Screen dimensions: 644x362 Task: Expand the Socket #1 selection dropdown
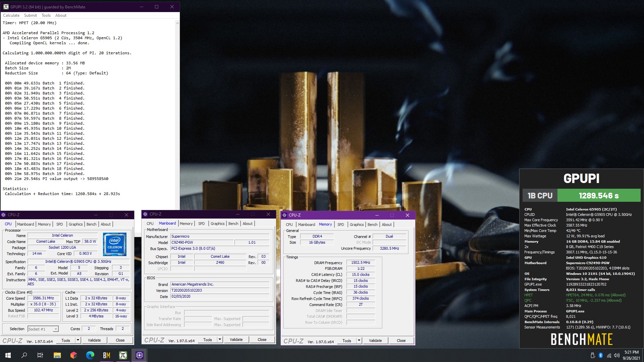tap(56, 329)
